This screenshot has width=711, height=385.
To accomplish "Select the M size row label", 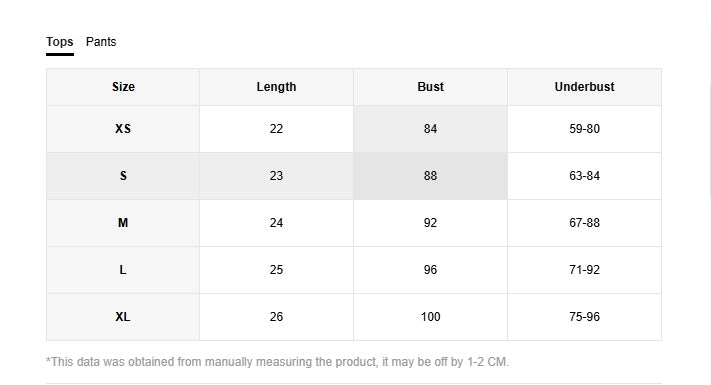I will click(123, 223).
